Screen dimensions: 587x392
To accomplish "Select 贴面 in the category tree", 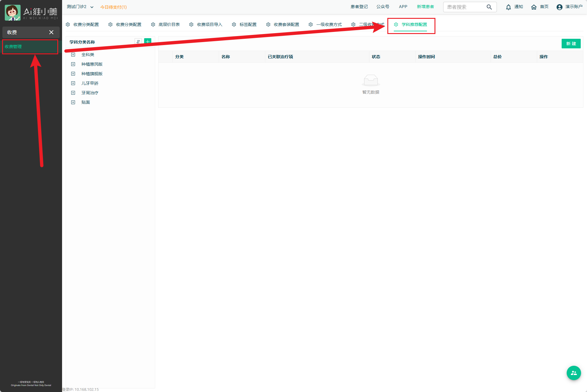I will click(x=86, y=102).
